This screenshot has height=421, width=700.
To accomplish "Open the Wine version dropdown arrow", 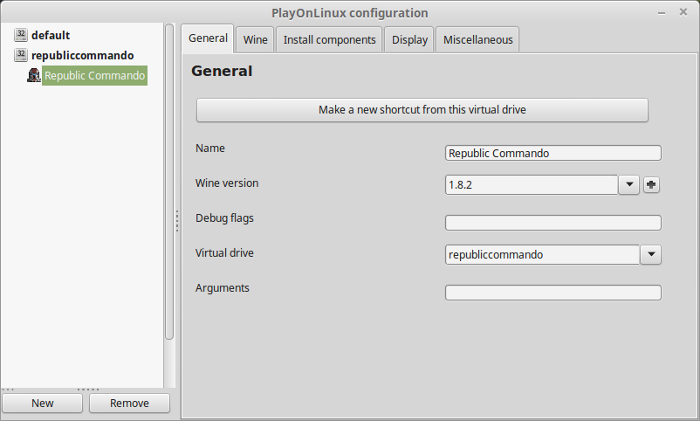I will click(x=629, y=184).
